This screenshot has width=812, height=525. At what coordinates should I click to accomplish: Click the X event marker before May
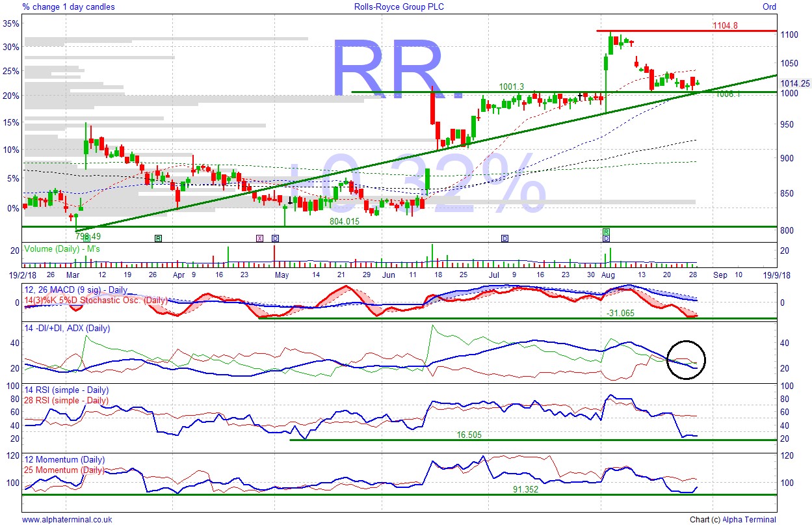[259, 238]
